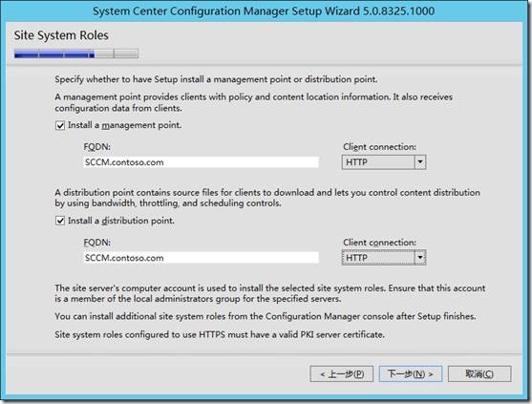Viewport: 532px width, 404px height.
Task: Click the distribution point FQDN input field
Action: 202,258
